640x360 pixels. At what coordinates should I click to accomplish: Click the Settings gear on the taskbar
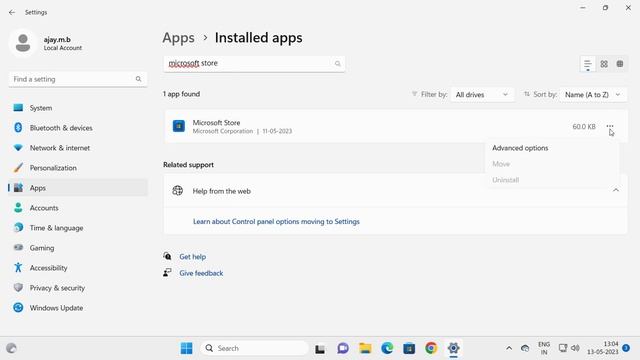[x=453, y=348]
